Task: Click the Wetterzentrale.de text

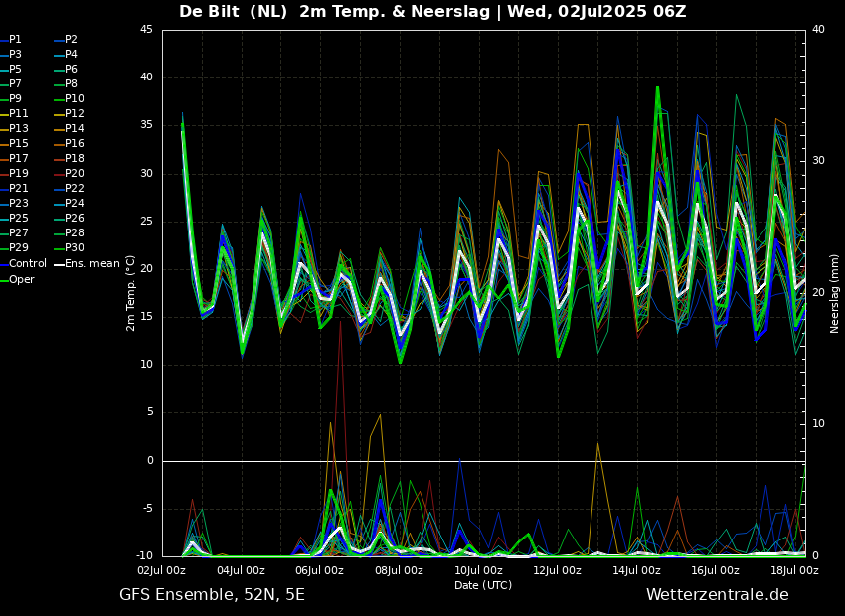Action: point(718,595)
